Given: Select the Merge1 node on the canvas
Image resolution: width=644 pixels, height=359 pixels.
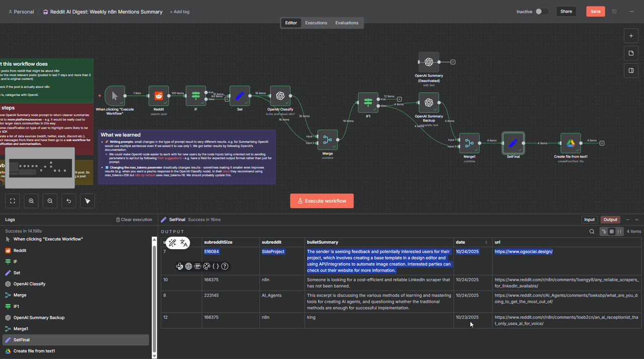Looking at the screenshot, I should pyautogui.click(x=469, y=143).
